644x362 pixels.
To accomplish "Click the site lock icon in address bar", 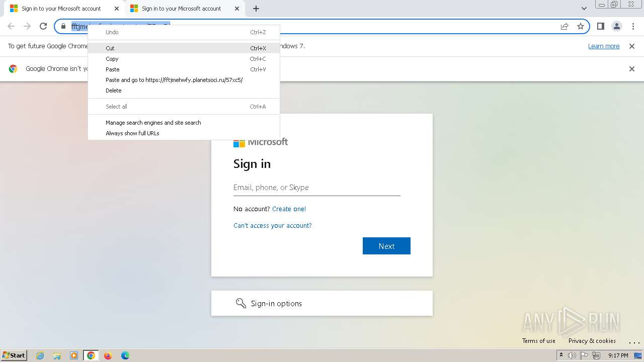I will click(63, 26).
